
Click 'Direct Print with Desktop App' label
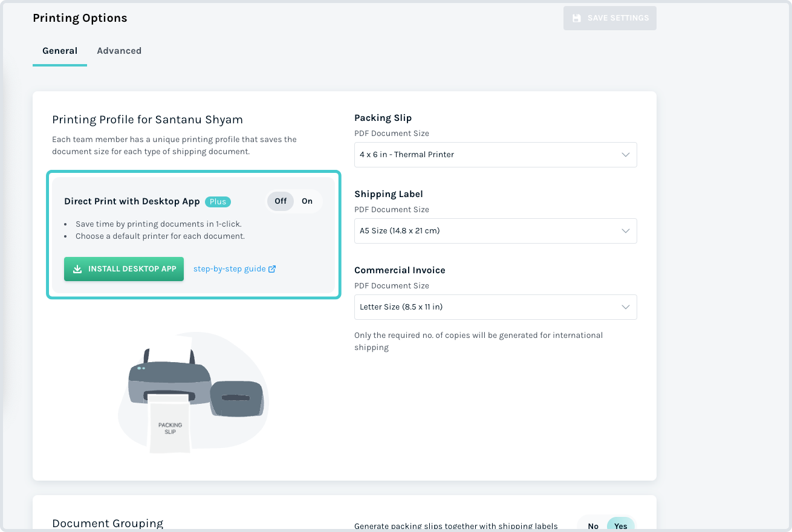point(132,201)
